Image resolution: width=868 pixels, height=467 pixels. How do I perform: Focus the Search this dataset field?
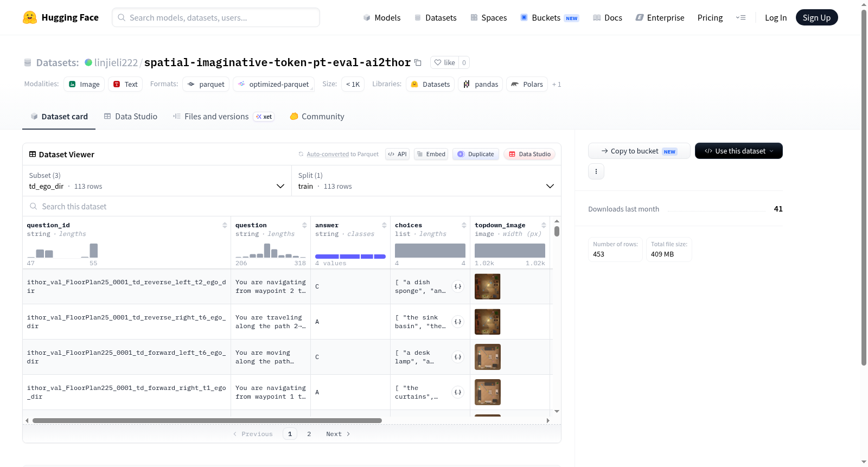[292, 206]
